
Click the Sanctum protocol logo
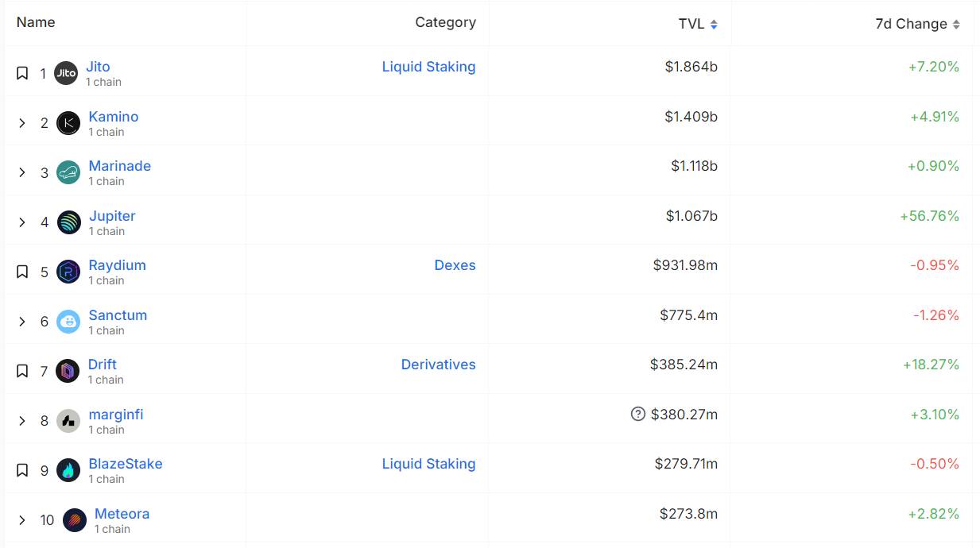(68, 322)
